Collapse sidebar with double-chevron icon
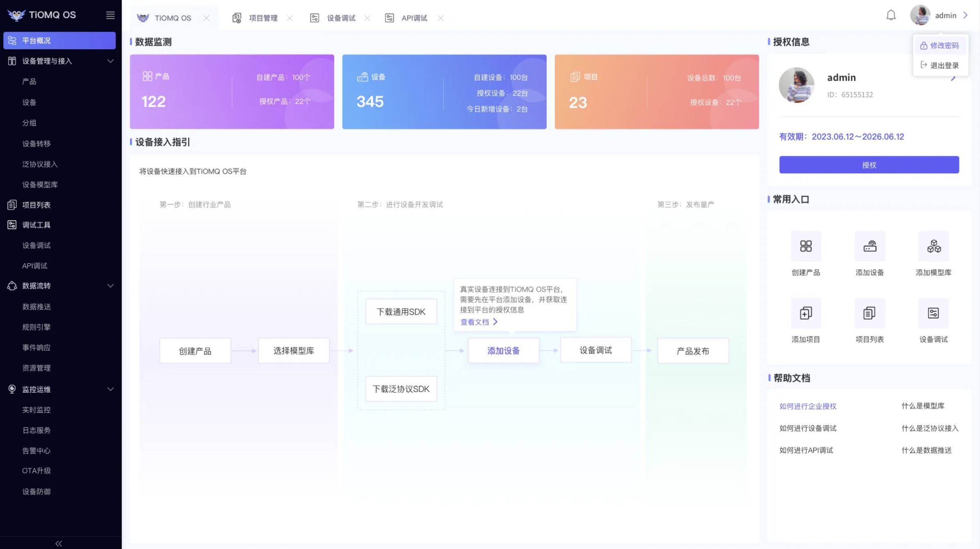This screenshot has height=549, width=980. coord(59,543)
